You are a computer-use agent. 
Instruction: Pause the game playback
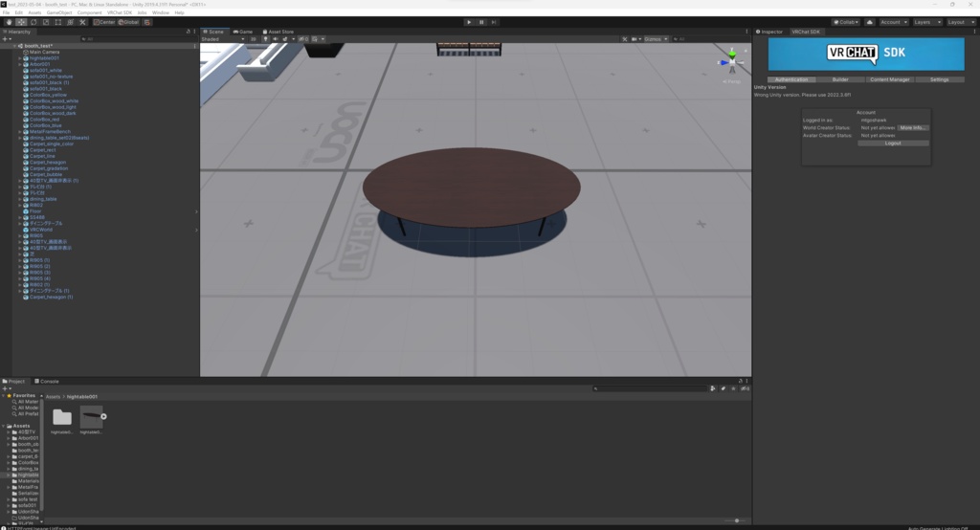[481, 22]
